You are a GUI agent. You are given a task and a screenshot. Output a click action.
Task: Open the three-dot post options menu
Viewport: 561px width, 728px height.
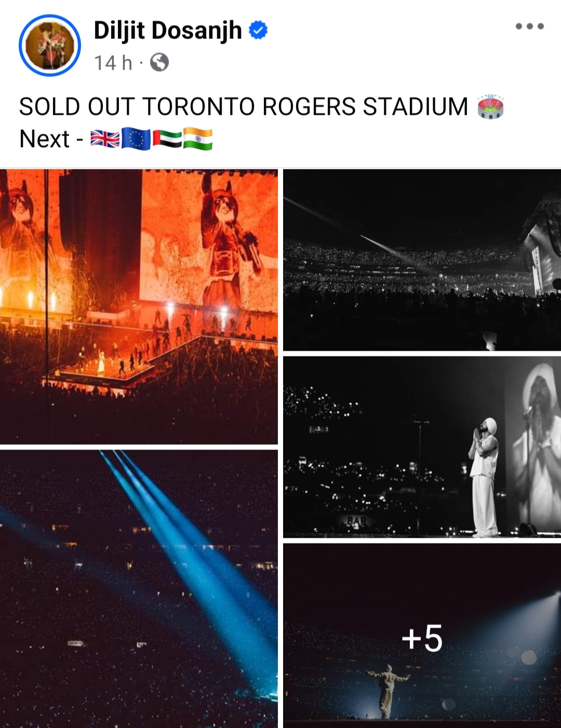(x=529, y=26)
